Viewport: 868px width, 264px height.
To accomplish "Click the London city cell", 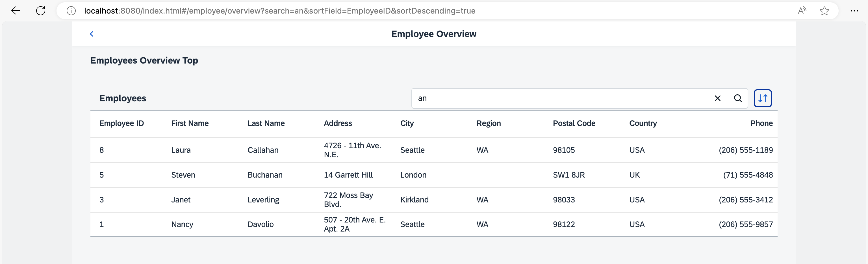I will pyautogui.click(x=413, y=175).
